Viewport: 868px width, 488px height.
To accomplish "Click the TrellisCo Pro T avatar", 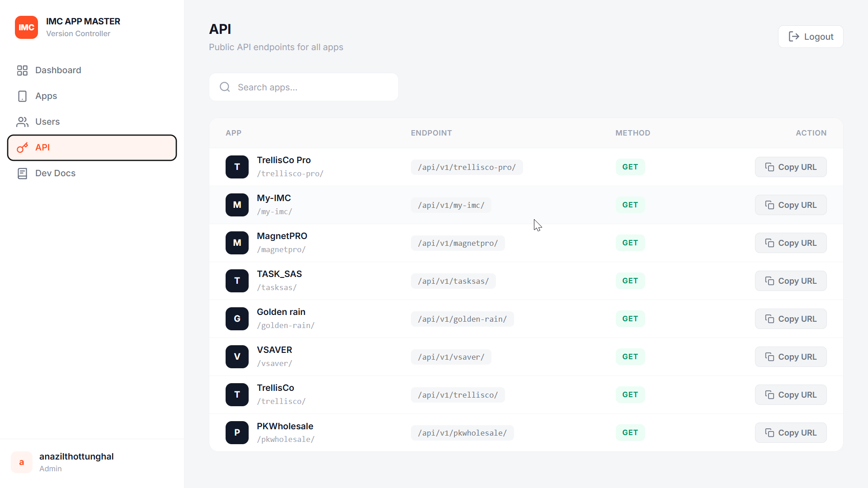I will point(237,167).
